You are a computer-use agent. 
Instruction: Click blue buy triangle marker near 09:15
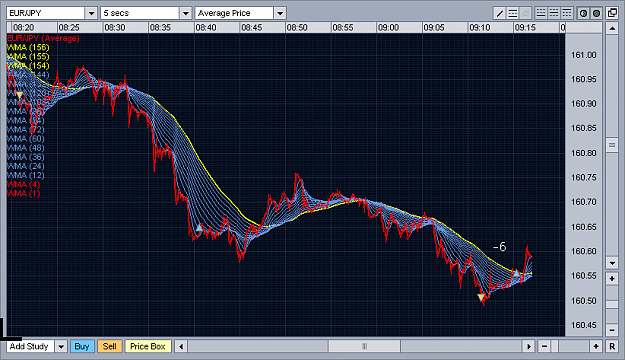point(516,273)
